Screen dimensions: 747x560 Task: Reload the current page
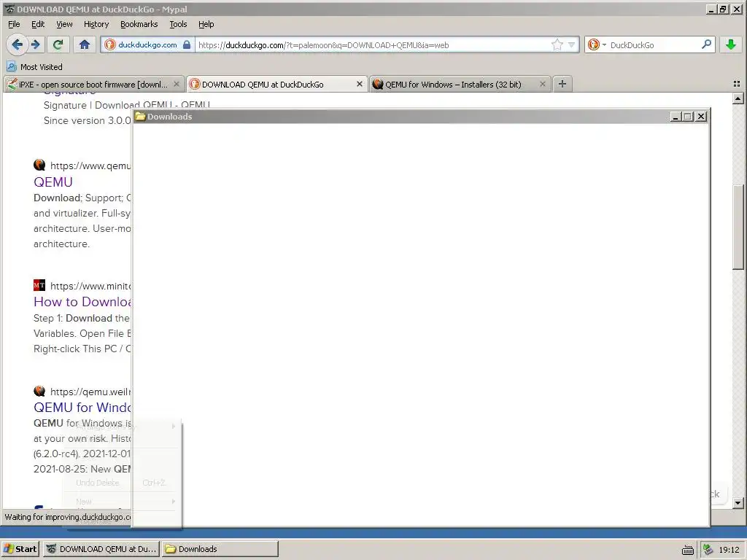(58, 44)
